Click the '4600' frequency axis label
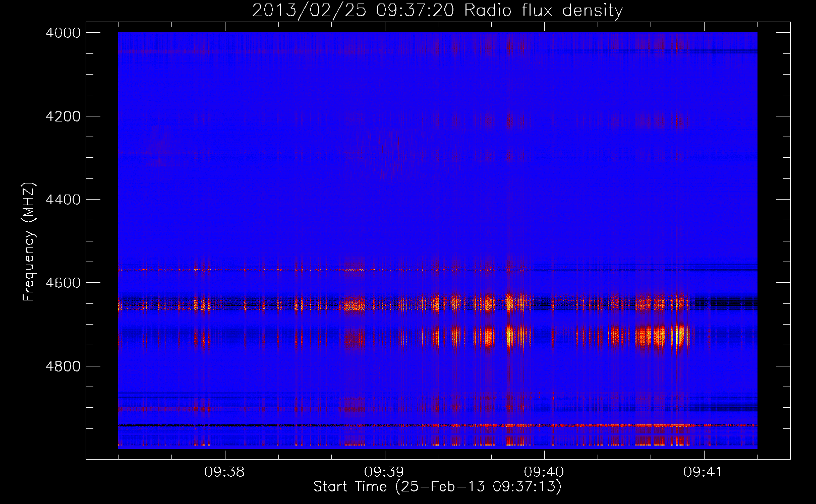This screenshot has height=504, width=816. tap(63, 283)
